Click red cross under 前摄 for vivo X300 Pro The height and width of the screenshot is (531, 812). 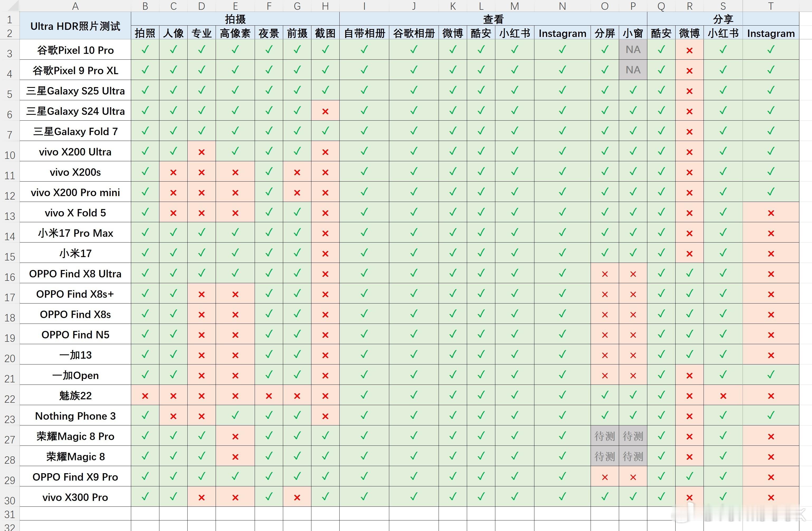click(297, 497)
